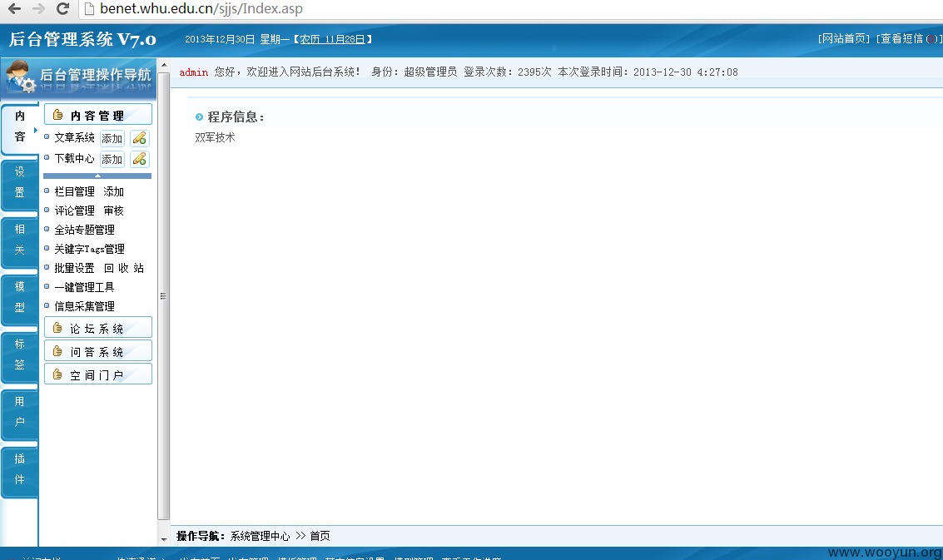Expand the 论坛系统 section
The height and width of the screenshot is (560, 943).
98,328
